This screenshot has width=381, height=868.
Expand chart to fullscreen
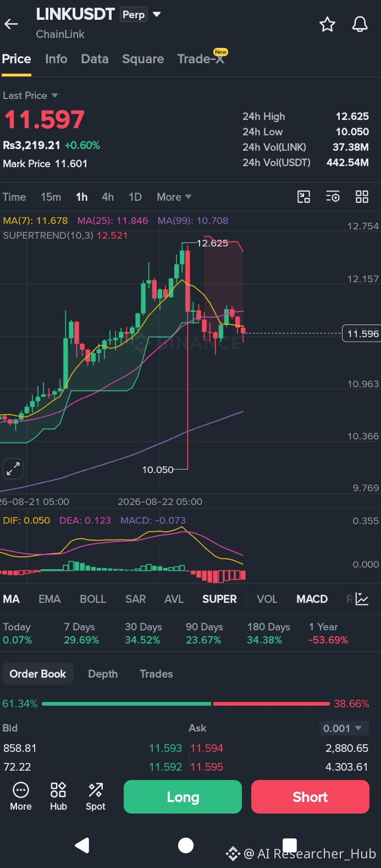(13, 469)
